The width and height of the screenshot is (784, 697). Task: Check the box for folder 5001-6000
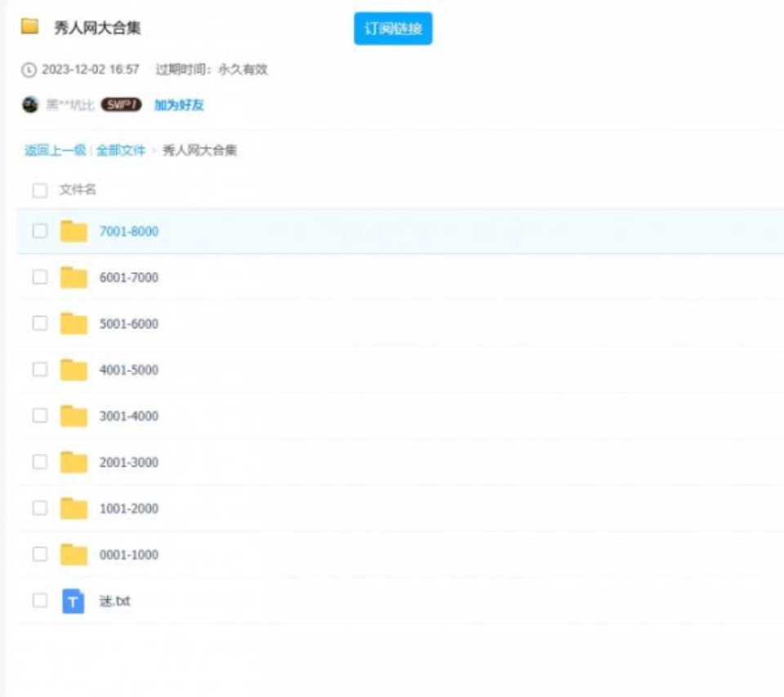tap(40, 323)
